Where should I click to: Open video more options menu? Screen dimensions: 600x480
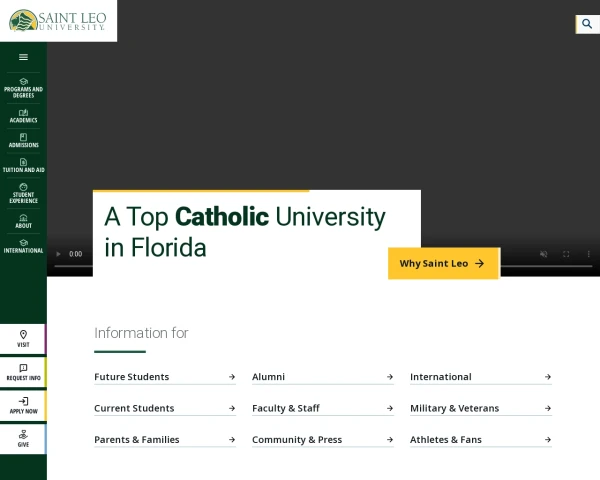[589, 254]
